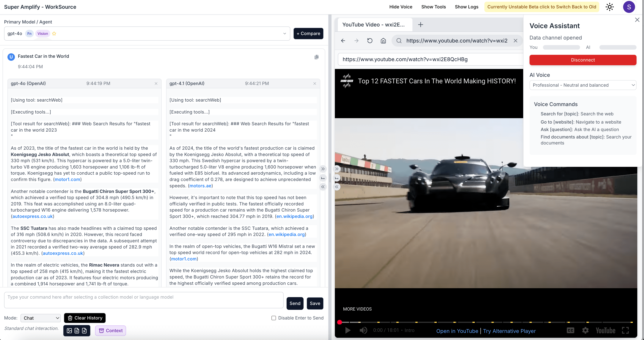Click the video title Top 12 FASTEST Cars
644x340 pixels.
(x=437, y=81)
